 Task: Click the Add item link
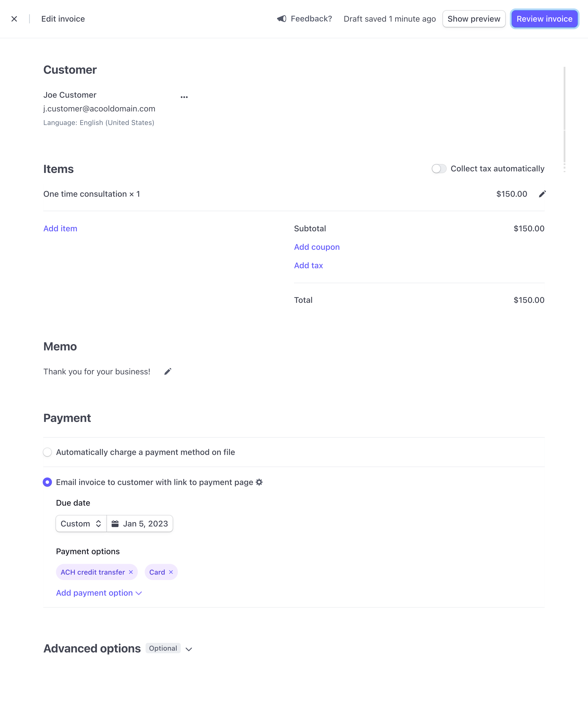pyautogui.click(x=60, y=229)
